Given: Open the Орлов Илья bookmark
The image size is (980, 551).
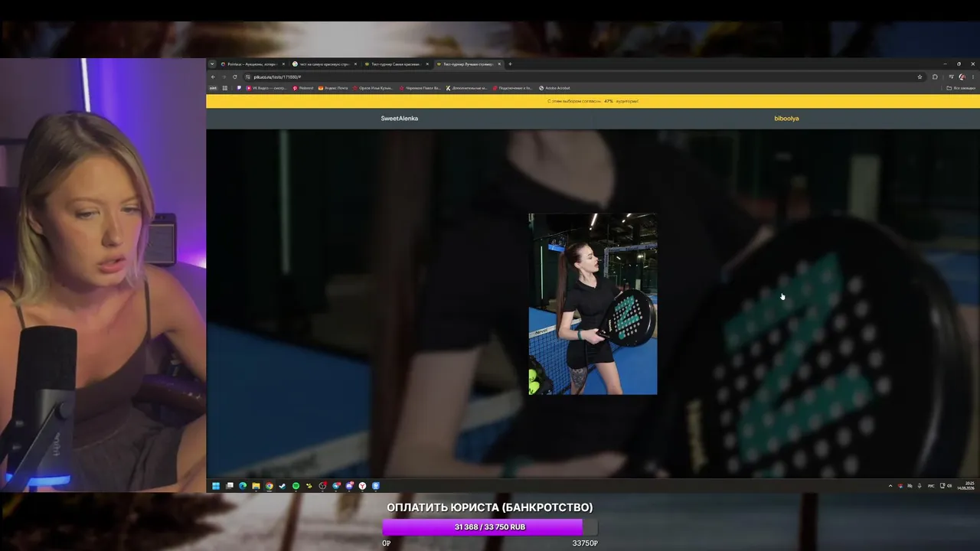Looking at the screenshot, I should (x=374, y=88).
